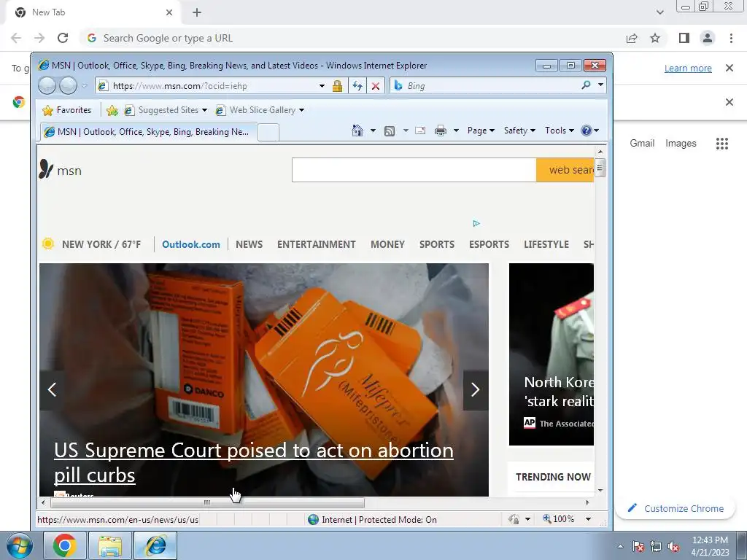
Task: Open the Safety menu in IE
Action: pyautogui.click(x=519, y=131)
